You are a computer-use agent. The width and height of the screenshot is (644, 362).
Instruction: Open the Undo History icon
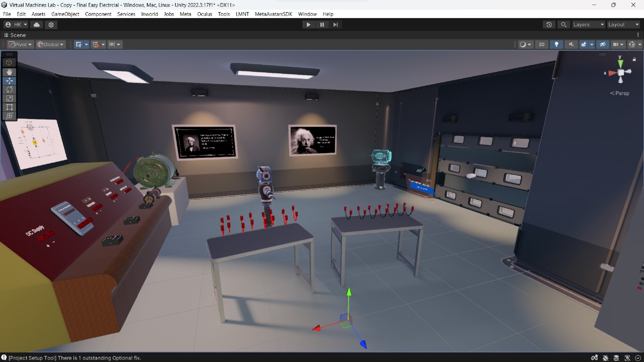pos(549,25)
